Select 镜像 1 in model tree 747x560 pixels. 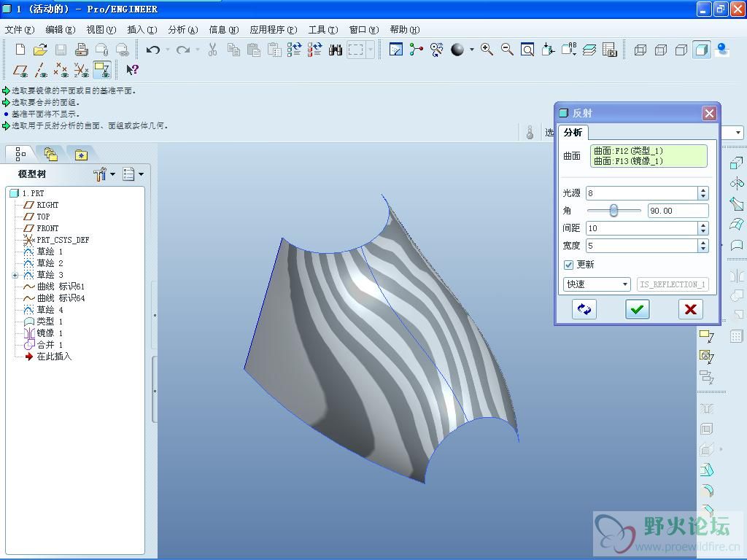(x=50, y=333)
